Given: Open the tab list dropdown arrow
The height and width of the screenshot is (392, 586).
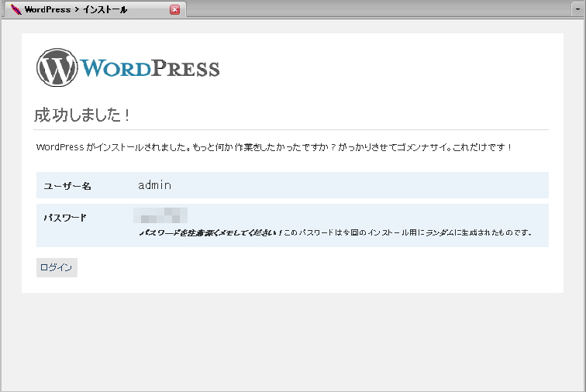Looking at the screenshot, I should [x=577, y=9].
